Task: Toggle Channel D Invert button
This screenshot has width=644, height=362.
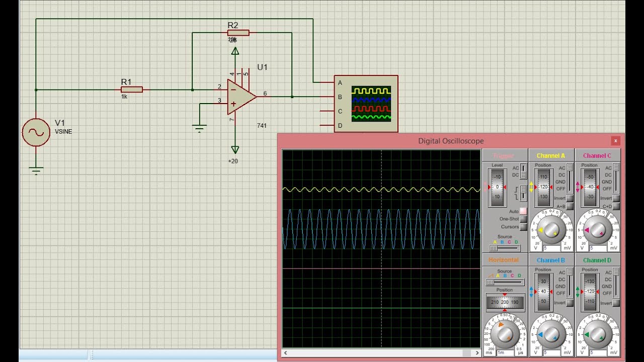Action: (x=616, y=303)
